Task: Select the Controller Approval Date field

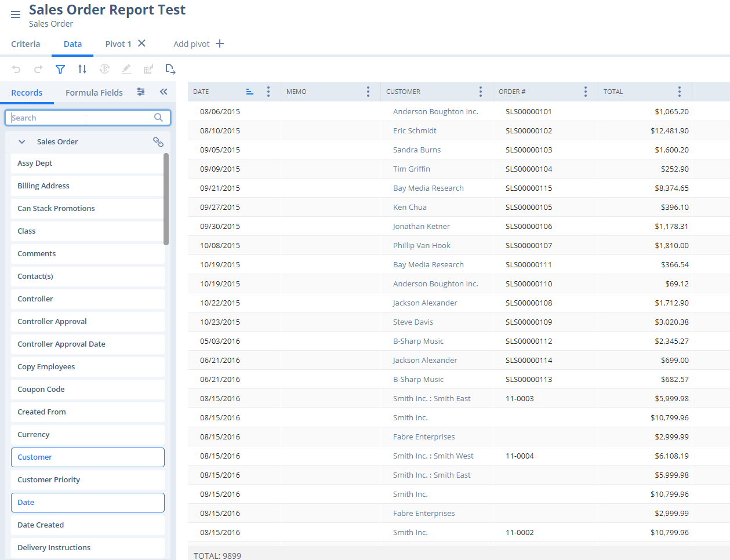Action: 88,344
